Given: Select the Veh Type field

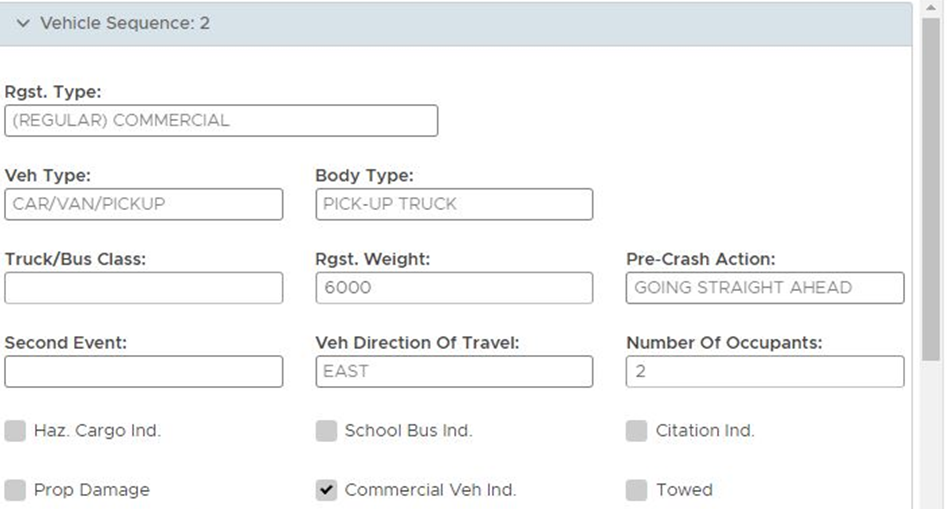Looking at the screenshot, I should point(144,204).
